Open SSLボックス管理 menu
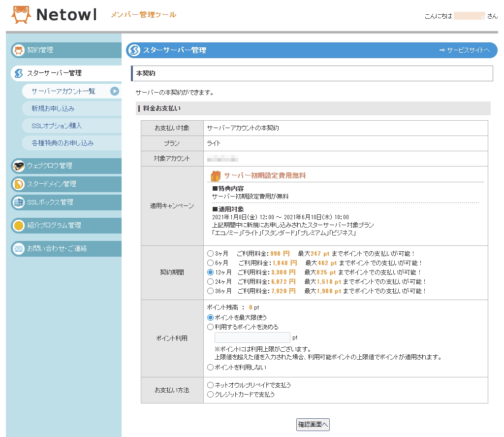This screenshot has width=504, height=437. (66, 202)
